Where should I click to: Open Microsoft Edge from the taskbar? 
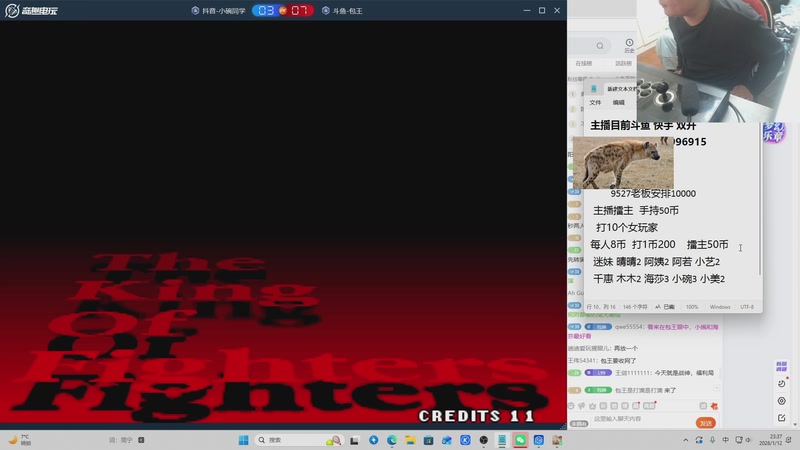point(391,440)
